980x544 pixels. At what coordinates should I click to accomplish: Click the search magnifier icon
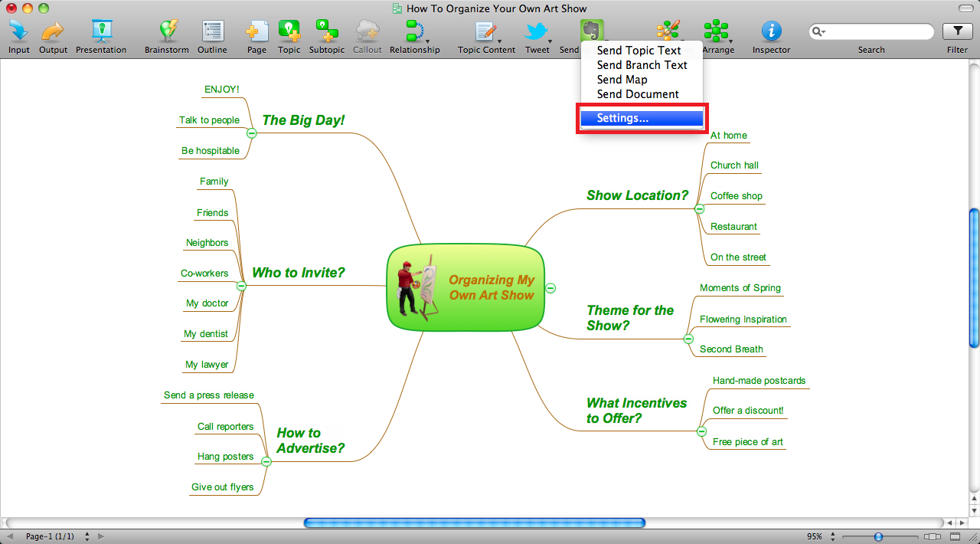(818, 31)
